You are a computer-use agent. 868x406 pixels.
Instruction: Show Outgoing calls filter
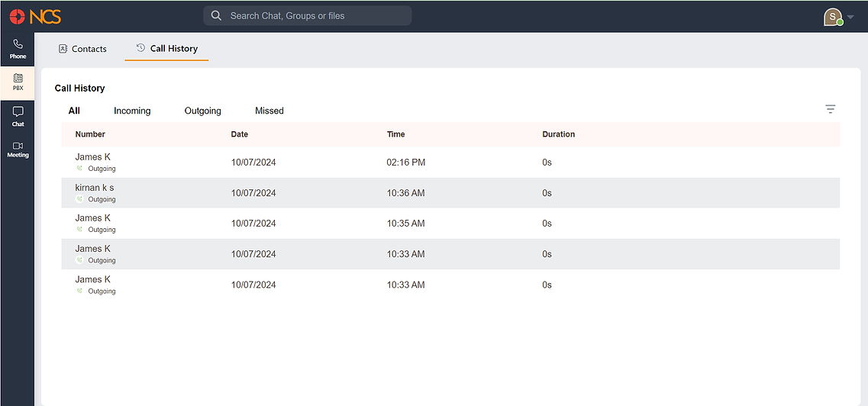[202, 111]
